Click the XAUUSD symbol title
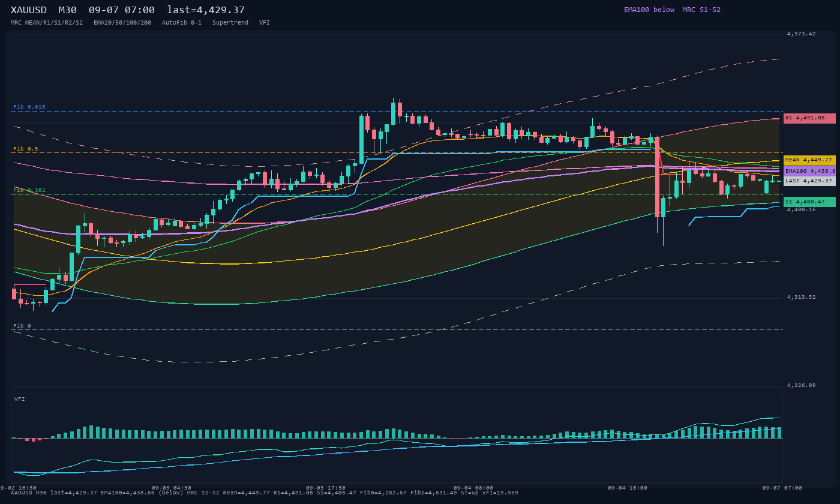This screenshot has height=504, width=840. pos(29,10)
